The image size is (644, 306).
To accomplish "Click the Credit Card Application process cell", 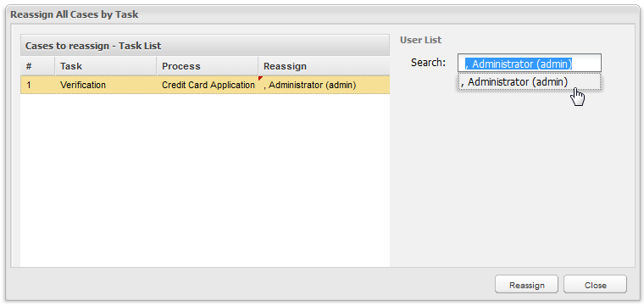I will [x=208, y=85].
